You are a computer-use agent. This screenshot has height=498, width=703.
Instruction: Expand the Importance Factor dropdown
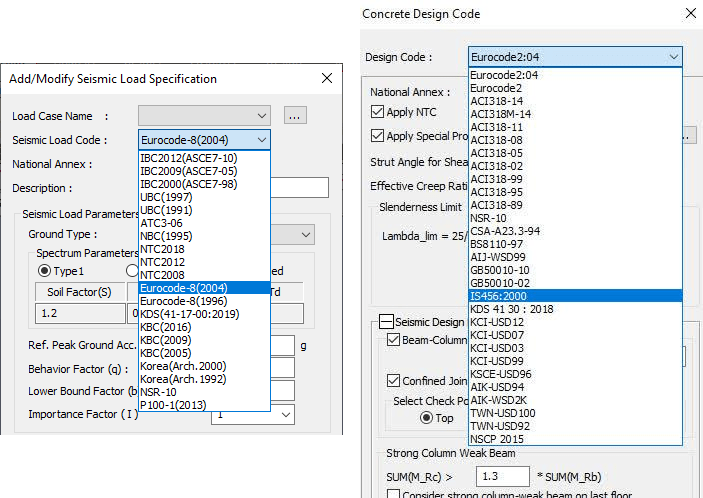click(283, 414)
